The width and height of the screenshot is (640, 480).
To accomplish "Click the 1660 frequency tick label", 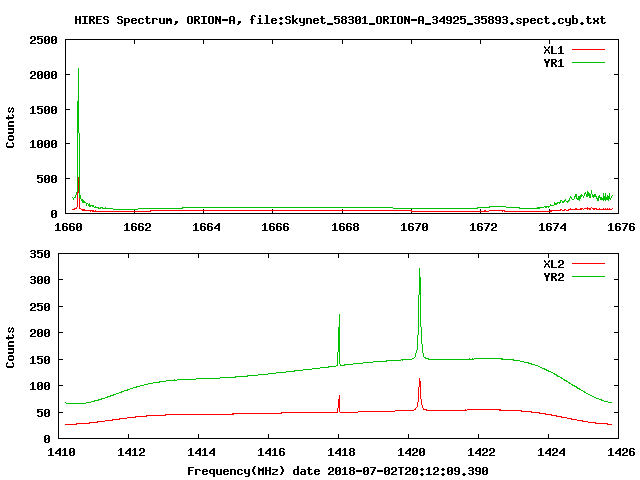I will pyautogui.click(x=68, y=227).
